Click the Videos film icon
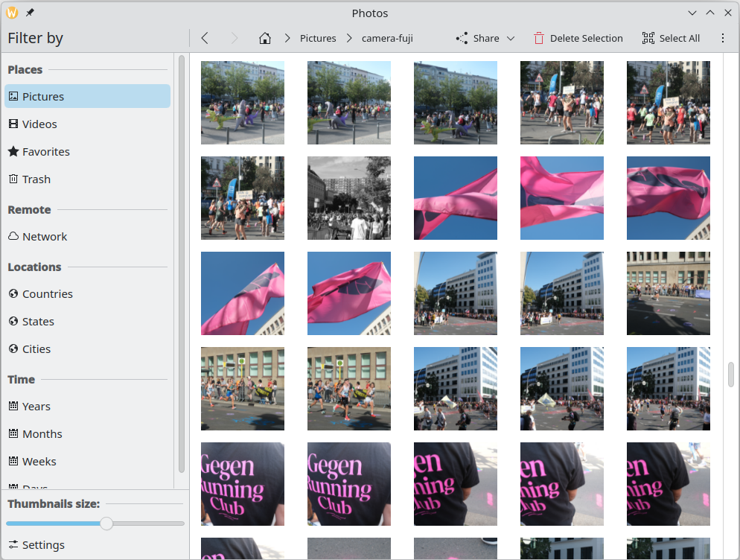 coord(13,124)
